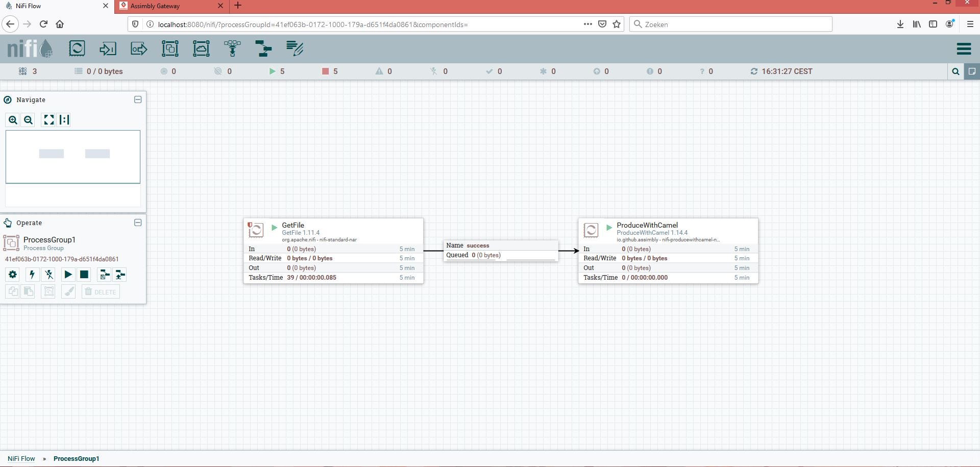Click the Copy icon in Operate panel
This screenshot has height=467, width=980.
[x=13, y=292]
